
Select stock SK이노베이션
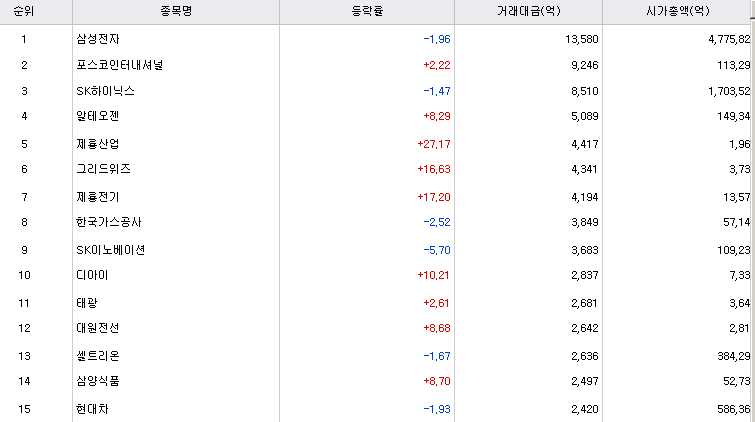tap(111, 250)
